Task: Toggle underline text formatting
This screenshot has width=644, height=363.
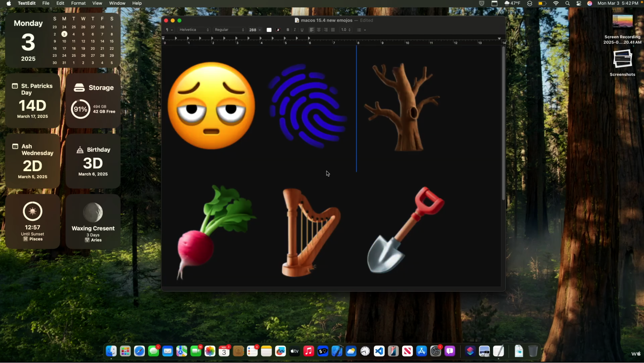Action: 302,30
